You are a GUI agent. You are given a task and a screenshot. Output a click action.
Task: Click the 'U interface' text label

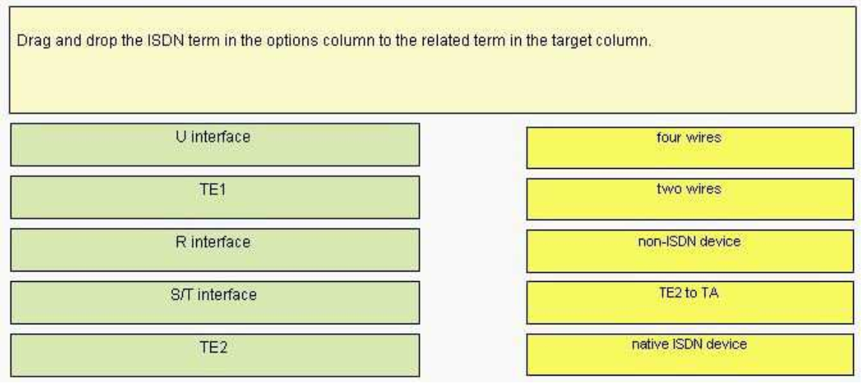pos(213,136)
